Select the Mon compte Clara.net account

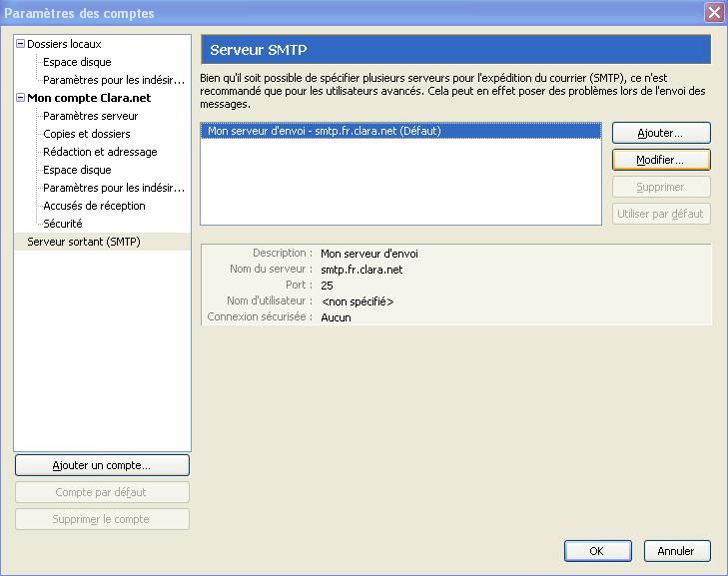(88, 98)
